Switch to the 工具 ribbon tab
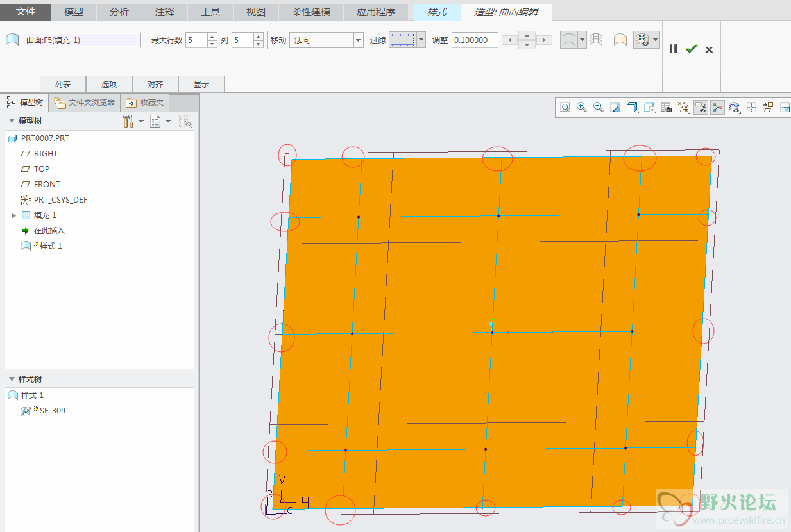The width and height of the screenshot is (791, 532). tap(210, 12)
